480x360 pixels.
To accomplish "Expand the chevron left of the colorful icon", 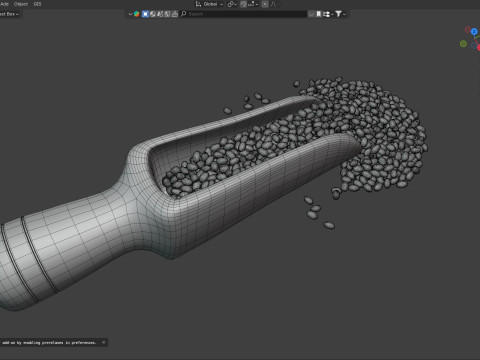I will click(x=130, y=14).
